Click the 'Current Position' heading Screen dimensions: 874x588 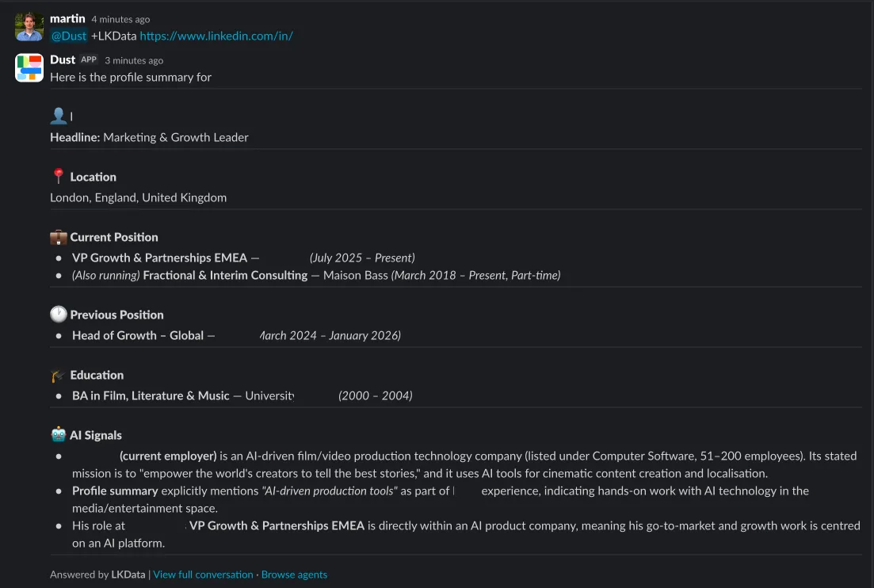click(114, 237)
